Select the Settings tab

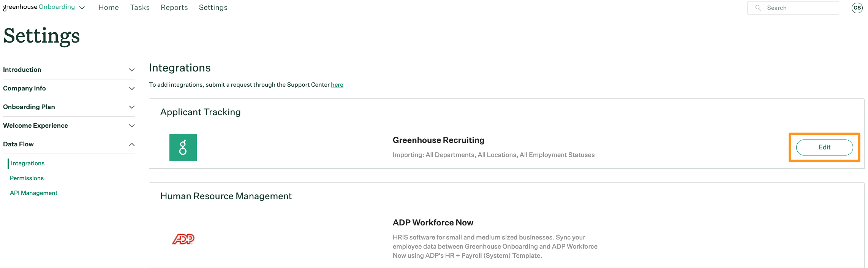[x=213, y=8]
